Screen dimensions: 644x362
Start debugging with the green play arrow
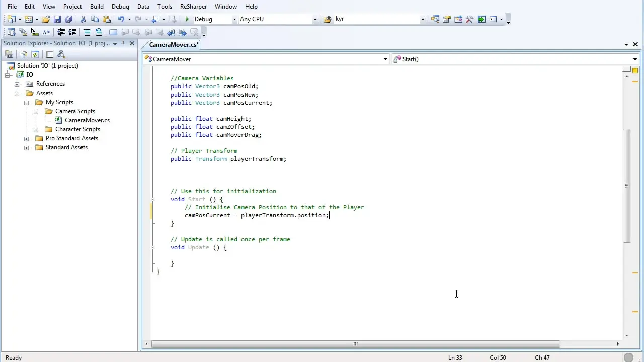(187, 19)
